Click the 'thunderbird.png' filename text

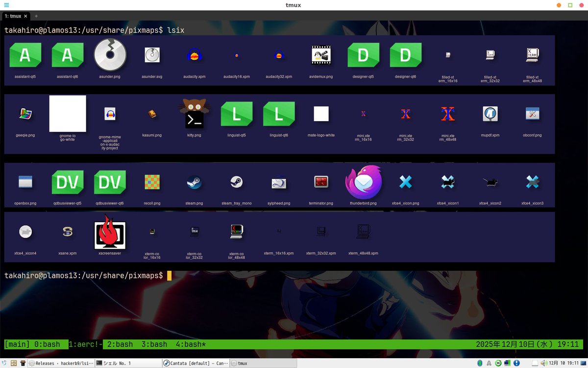click(363, 203)
